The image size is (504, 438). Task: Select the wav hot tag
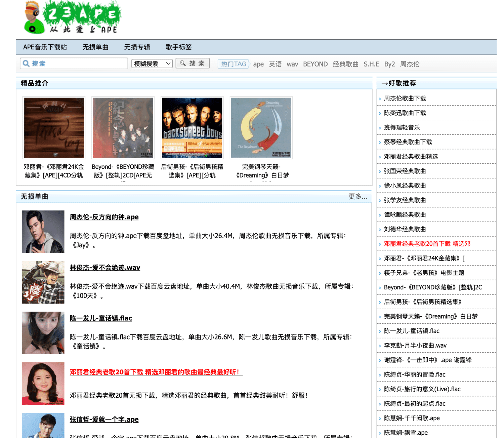292,64
